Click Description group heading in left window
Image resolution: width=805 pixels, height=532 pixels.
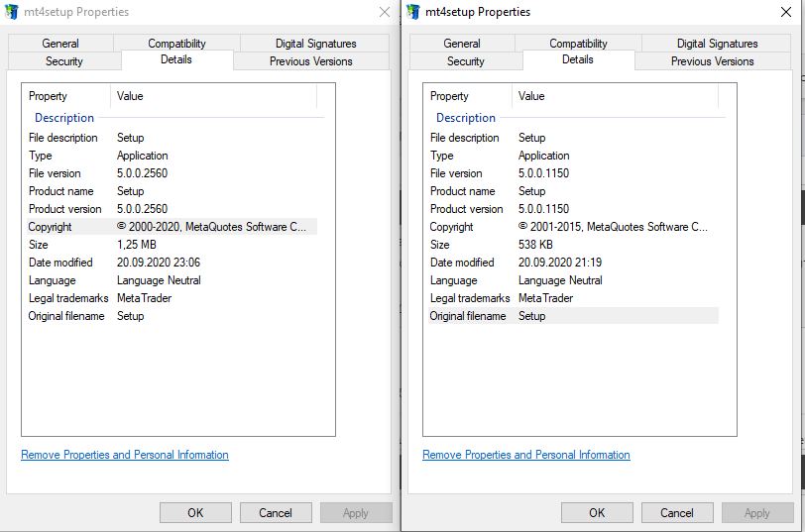64,118
